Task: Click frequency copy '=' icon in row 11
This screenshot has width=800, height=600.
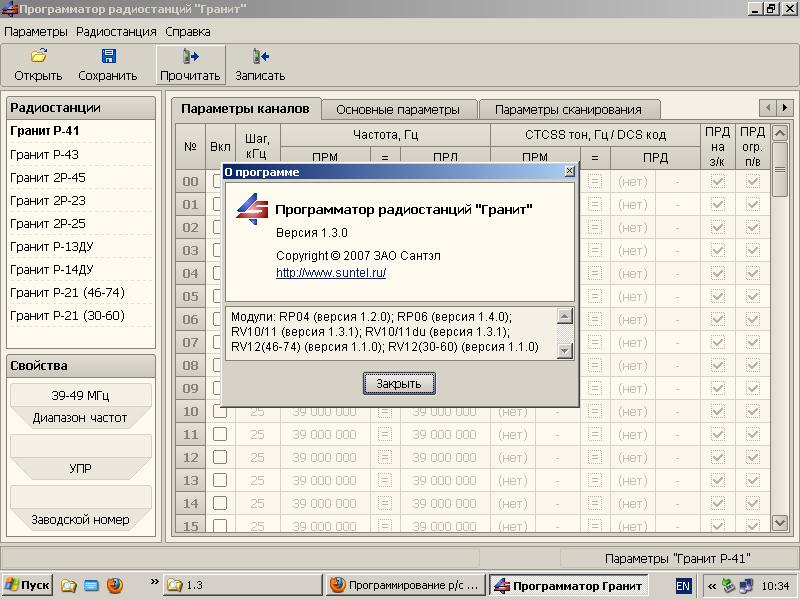Action: 385,434
